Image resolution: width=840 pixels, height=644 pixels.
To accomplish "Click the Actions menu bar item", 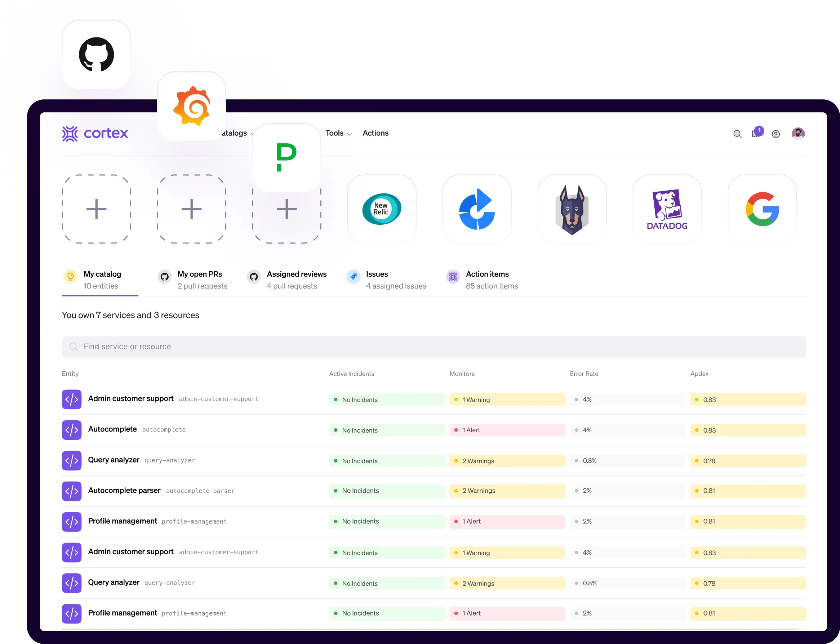I will 375,133.
